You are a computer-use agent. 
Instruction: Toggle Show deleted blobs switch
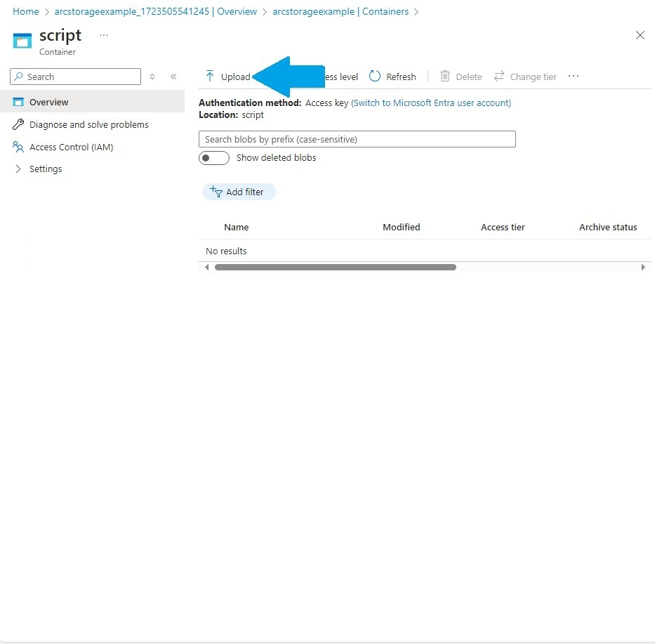point(214,158)
